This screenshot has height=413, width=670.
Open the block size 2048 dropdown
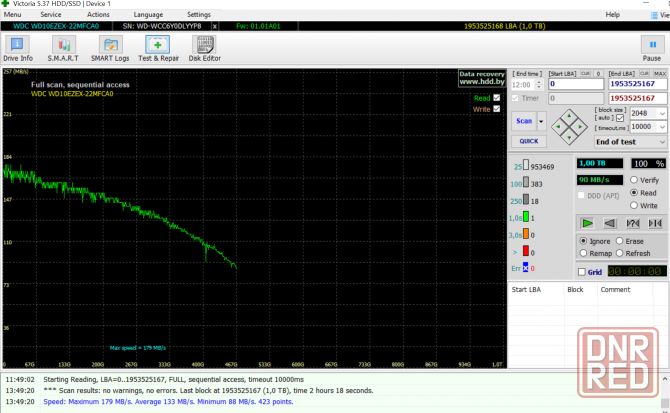coord(662,114)
